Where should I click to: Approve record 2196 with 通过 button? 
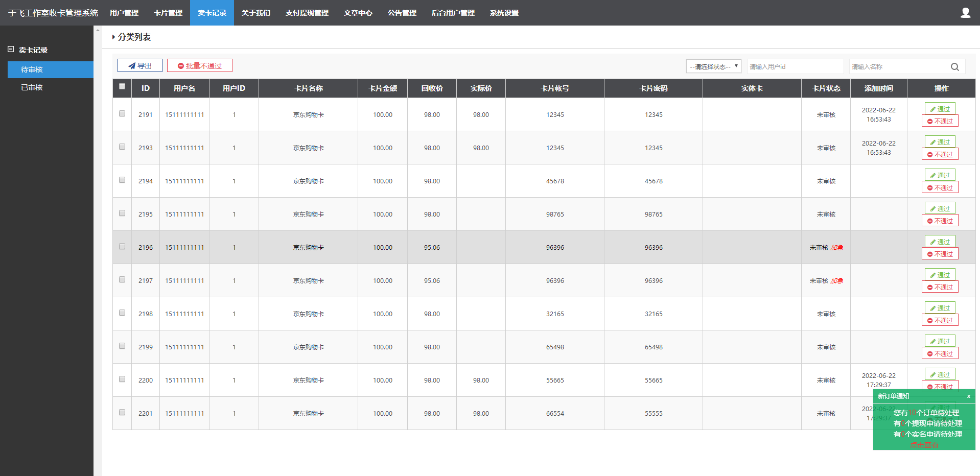point(940,242)
